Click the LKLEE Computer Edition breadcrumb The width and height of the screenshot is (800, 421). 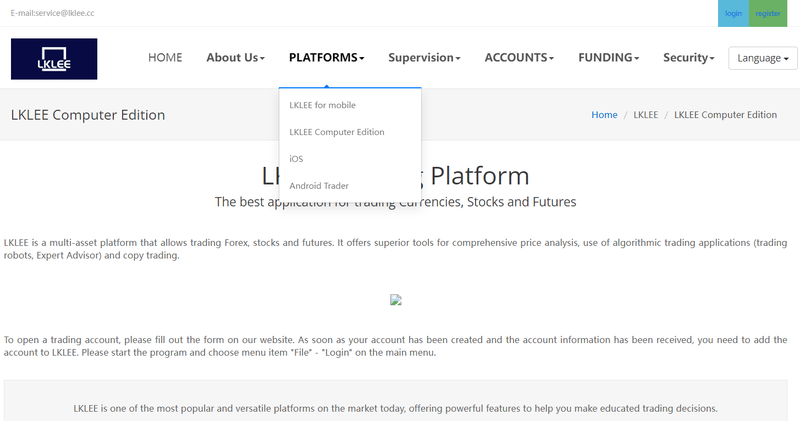pos(725,115)
